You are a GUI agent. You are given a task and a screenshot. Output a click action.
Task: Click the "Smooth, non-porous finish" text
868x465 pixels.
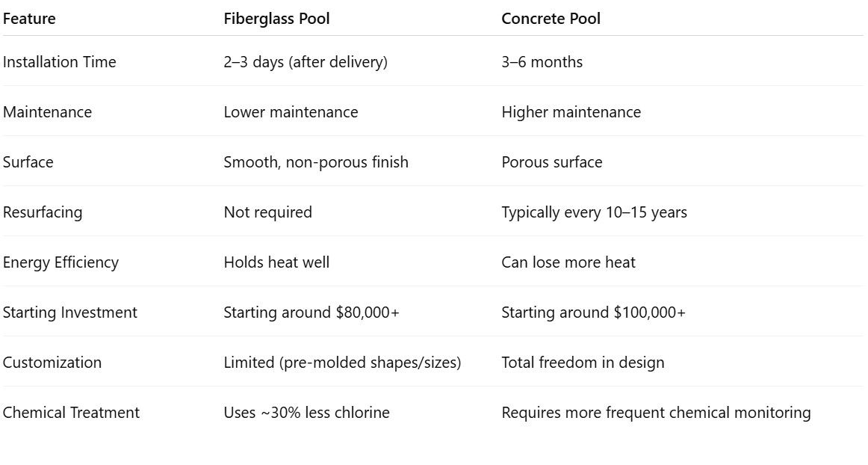[316, 162]
